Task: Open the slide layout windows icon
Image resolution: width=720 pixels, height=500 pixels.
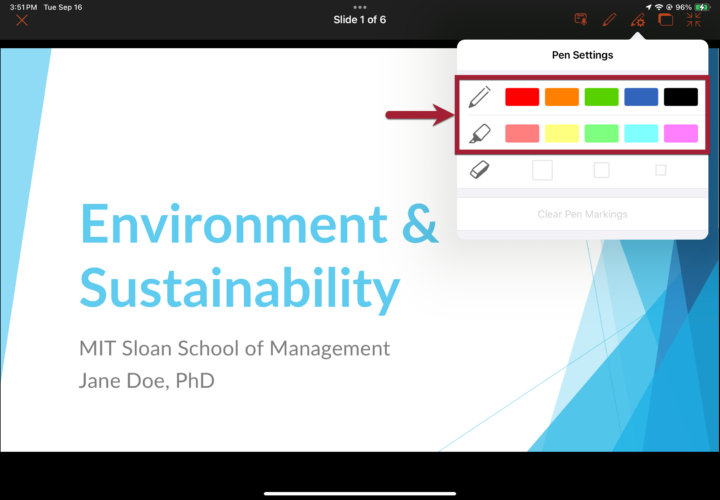Action: 665,20
